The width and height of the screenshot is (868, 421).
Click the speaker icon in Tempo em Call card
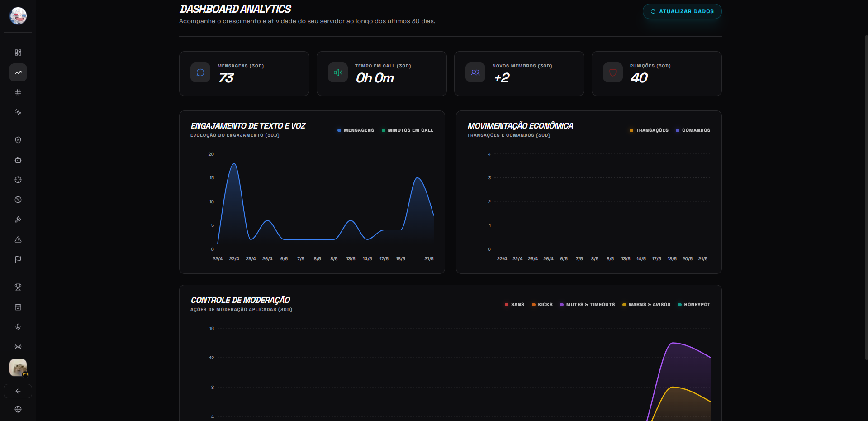click(x=338, y=72)
